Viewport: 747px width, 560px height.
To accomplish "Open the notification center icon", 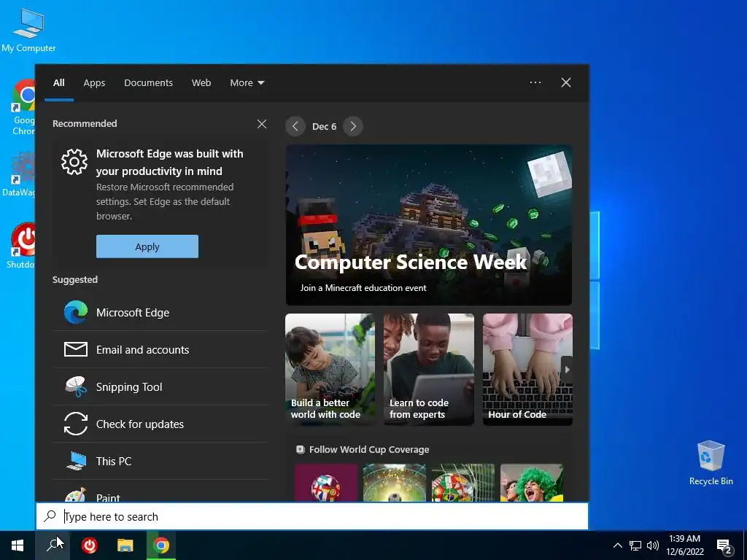I will 724,547.
